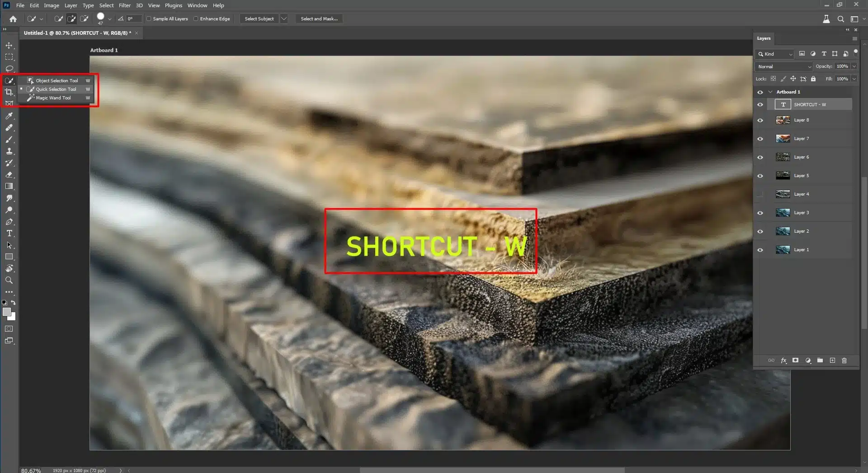The image size is (868, 473).
Task: Select the History Brush tool
Action: [9, 163]
